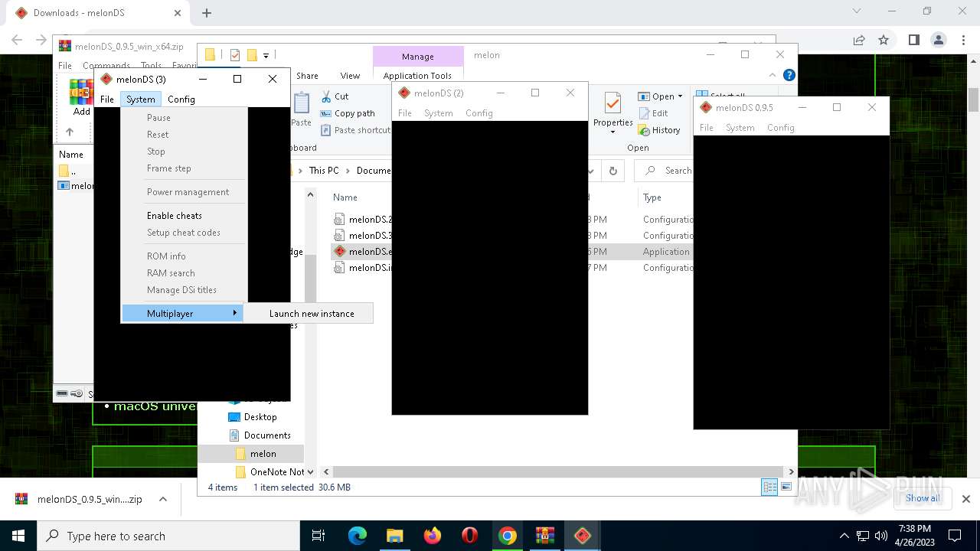Click Copy path in Explorer ribbon
This screenshot has height=551, width=980.
[348, 113]
